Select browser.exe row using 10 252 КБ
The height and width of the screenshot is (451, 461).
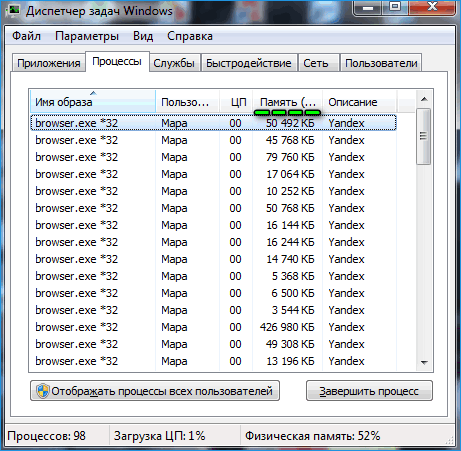213,191
